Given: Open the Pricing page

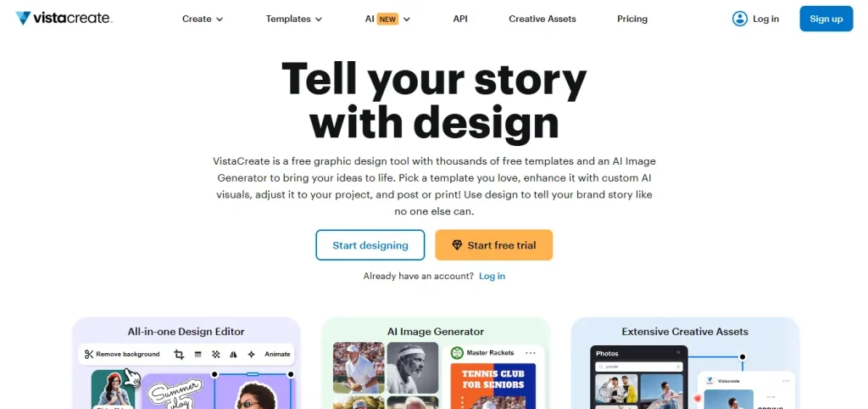Looking at the screenshot, I should tap(632, 19).
